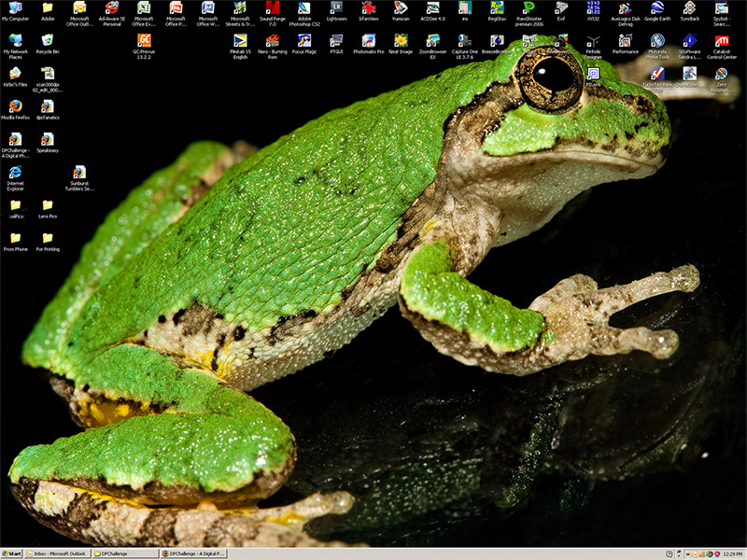Launch the Zero Assumption shortcut

(722, 79)
